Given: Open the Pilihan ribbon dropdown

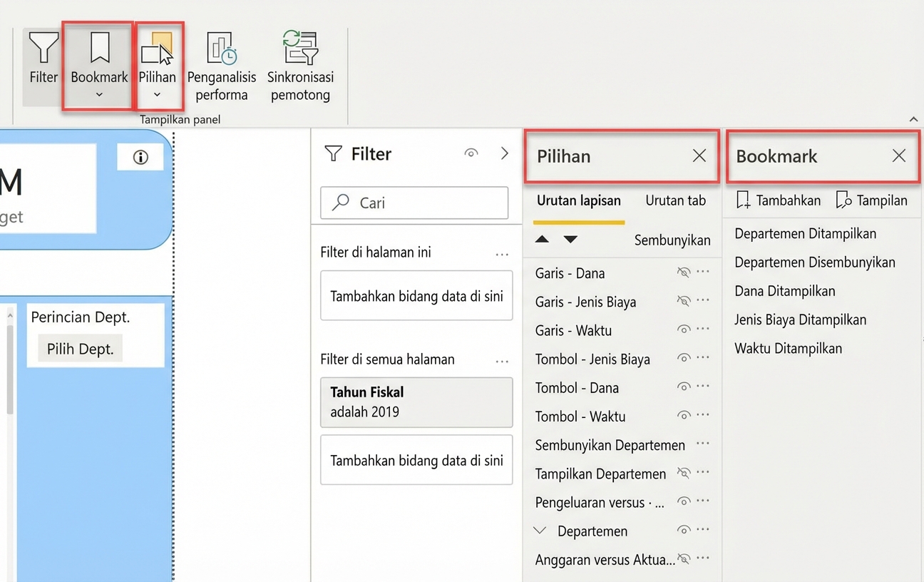Looking at the screenshot, I should (x=157, y=95).
